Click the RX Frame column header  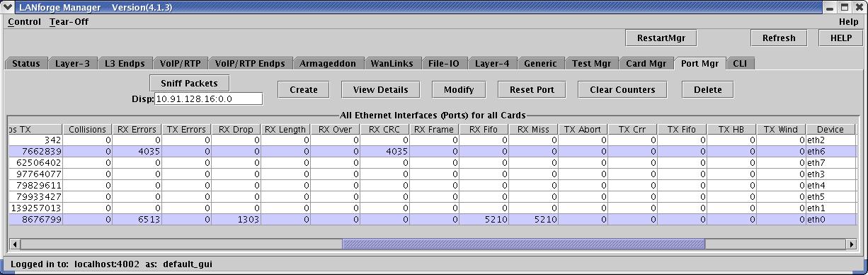coord(434,129)
